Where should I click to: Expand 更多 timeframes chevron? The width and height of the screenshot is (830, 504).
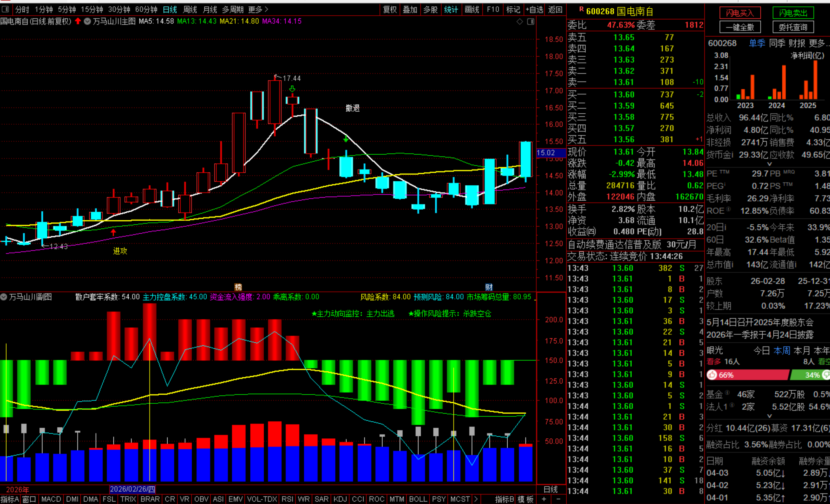point(266,9)
